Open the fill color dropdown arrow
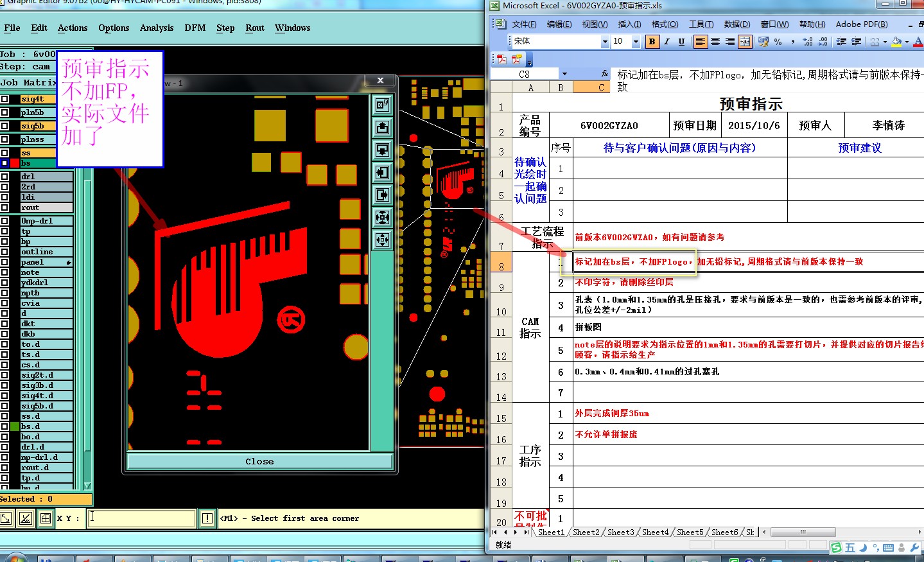Screen dimensions: 924x562 coord(907,42)
